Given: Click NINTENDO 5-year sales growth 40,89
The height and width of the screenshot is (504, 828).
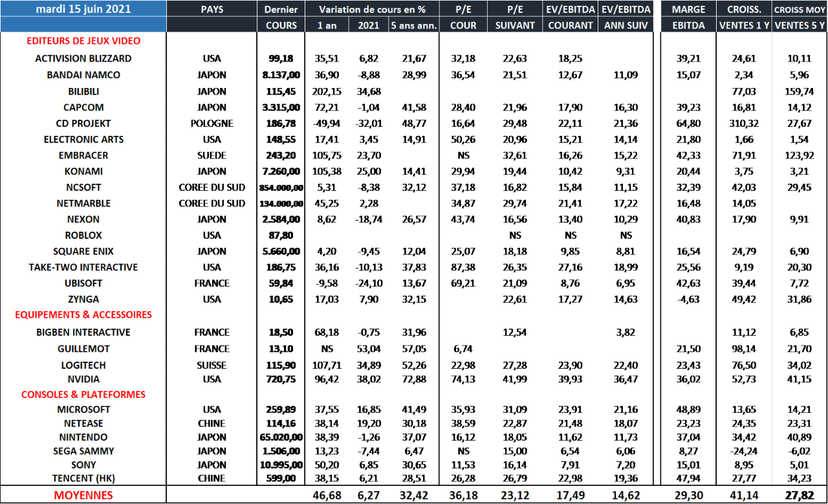Looking at the screenshot, I should point(800,437).
